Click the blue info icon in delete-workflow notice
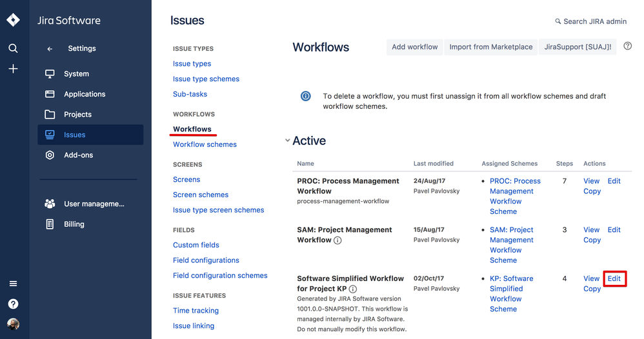 pos(306,96)
